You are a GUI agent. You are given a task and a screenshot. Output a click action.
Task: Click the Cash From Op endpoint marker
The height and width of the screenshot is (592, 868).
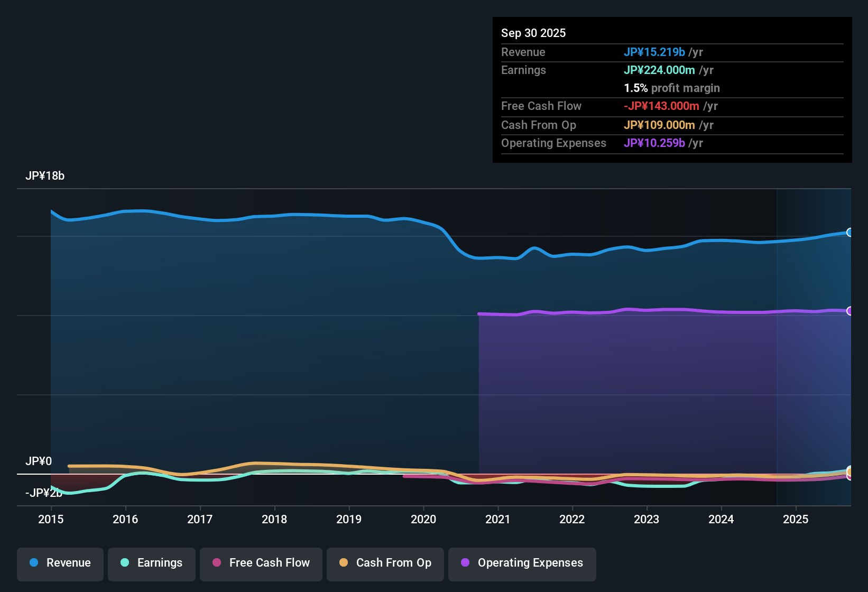pos(850,471)
